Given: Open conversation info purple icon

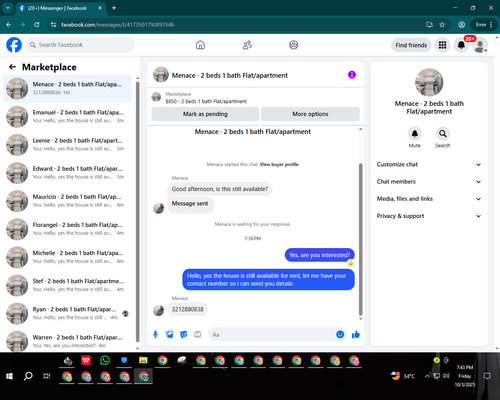Looking at the screenshot, I should pyautogui.click(x=352, y=75).
